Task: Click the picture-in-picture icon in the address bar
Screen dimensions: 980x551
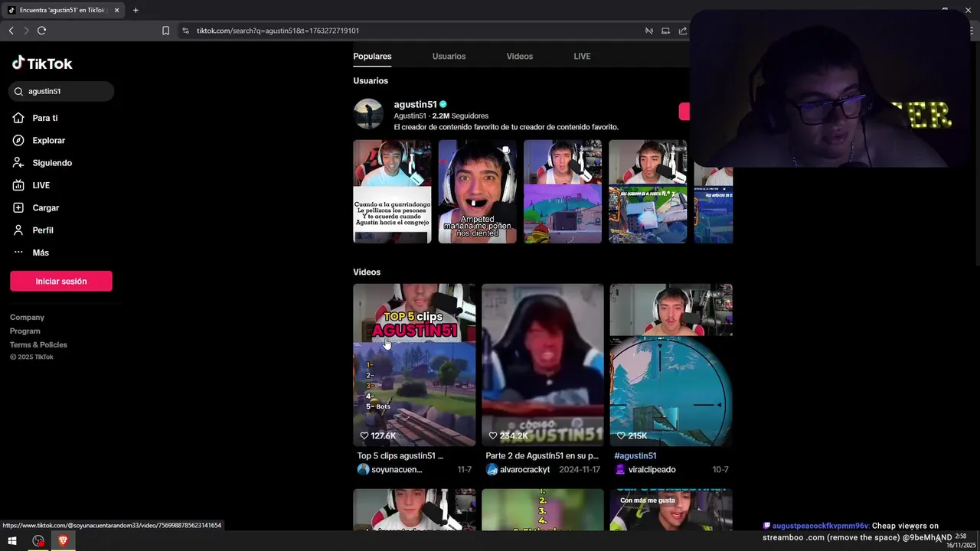Action: pyautogui.click(x=665, y=31)
